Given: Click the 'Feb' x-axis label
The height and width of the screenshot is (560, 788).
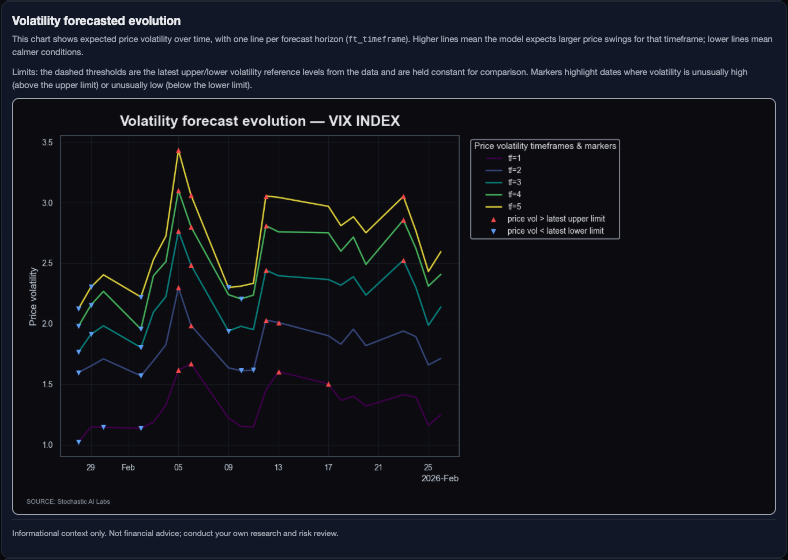Looking at the screenshot, I should point(128,468).
